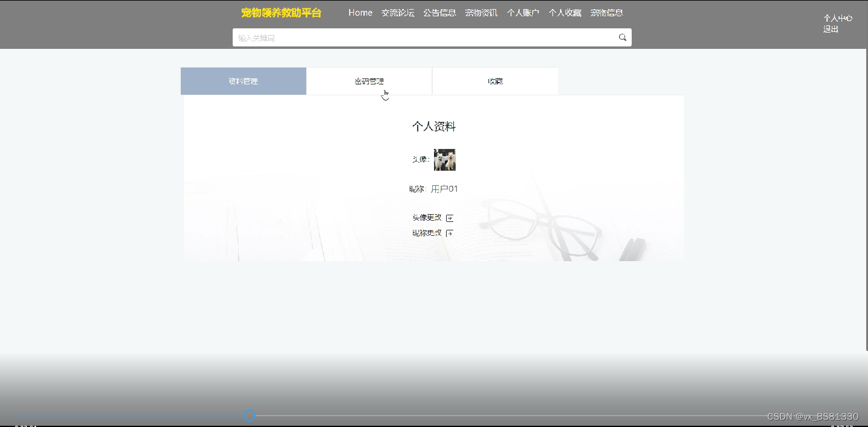Open 交流论坛 in navigation bar
Screen dimensions: 868x427
398,13
